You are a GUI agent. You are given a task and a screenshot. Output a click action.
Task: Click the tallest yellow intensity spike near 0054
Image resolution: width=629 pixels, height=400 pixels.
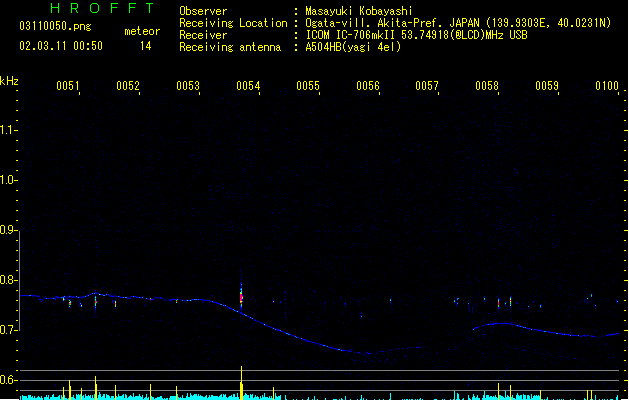241,383
